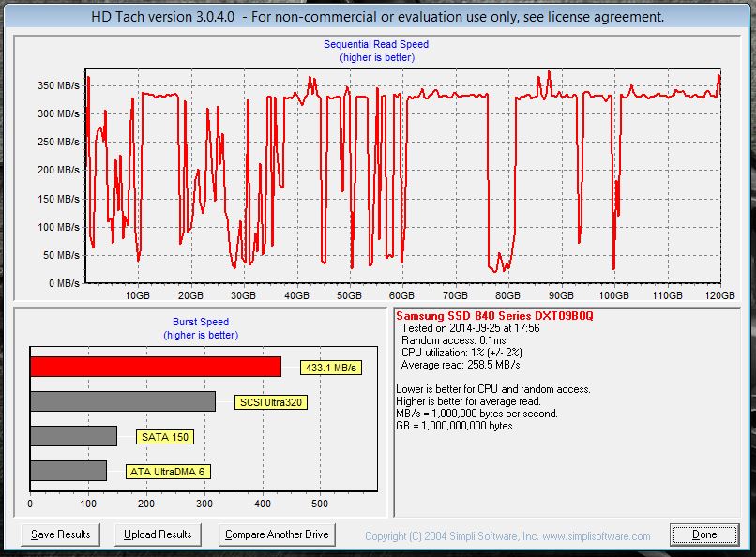Select the "90GB" position label
The height and width of the screenshot is (557, 756).
click(x=561, y=295)
